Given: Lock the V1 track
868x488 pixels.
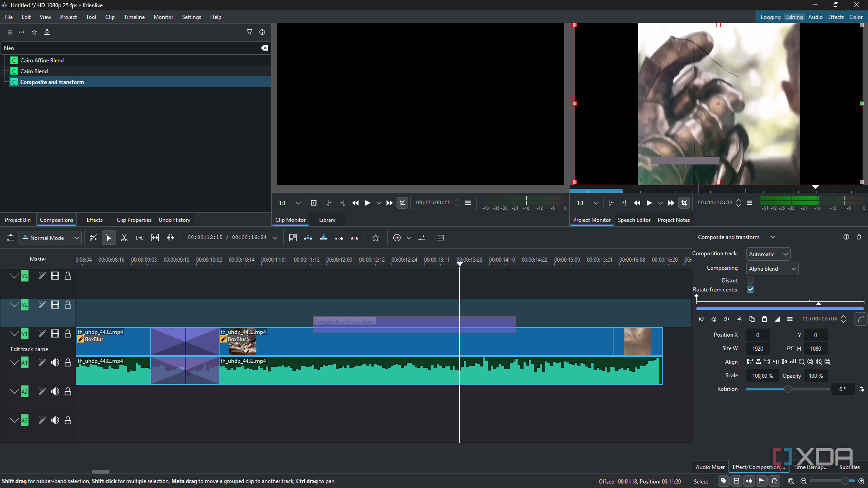Looking at the screenshot, I should (67, 333).
